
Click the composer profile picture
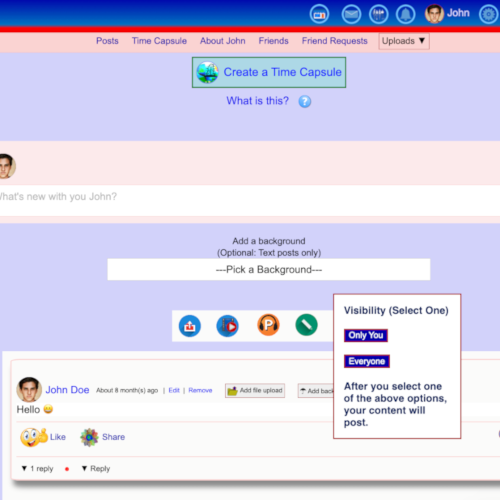pos(7,166)
